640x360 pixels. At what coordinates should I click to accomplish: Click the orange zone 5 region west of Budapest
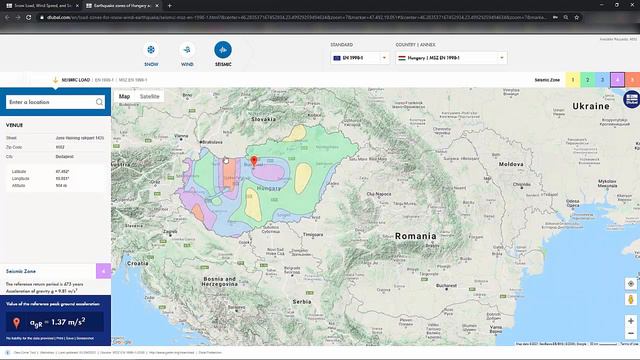point(229,172)
